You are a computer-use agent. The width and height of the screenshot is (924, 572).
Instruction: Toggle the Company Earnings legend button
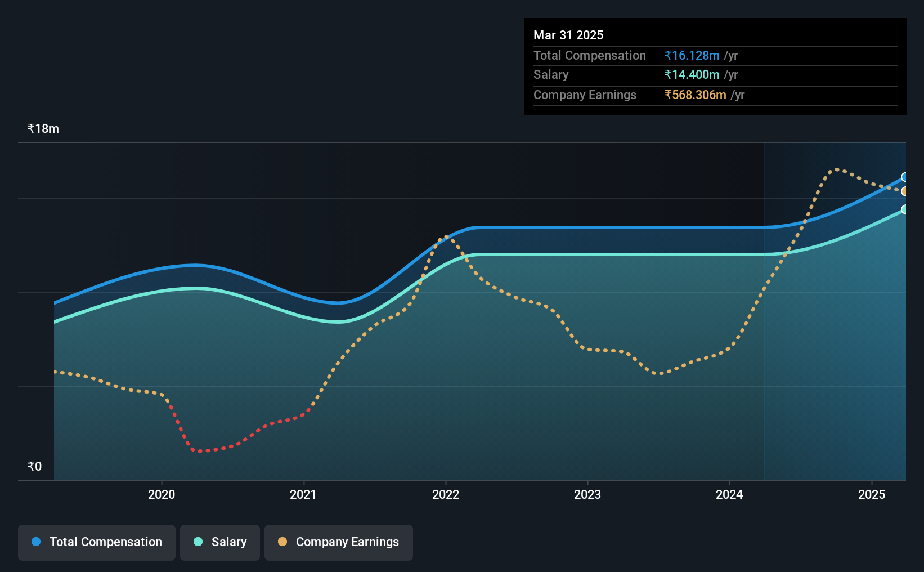339,542
